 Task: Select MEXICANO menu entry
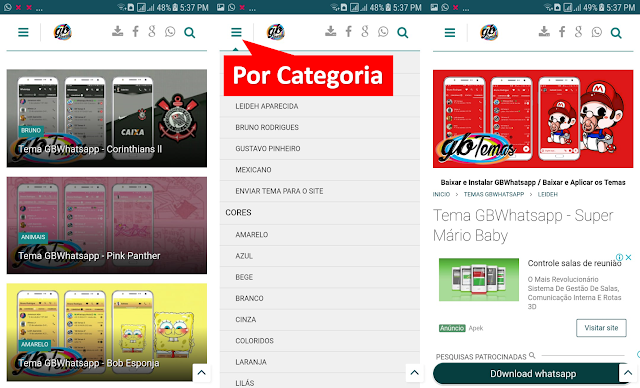click(x=320, y=170)
